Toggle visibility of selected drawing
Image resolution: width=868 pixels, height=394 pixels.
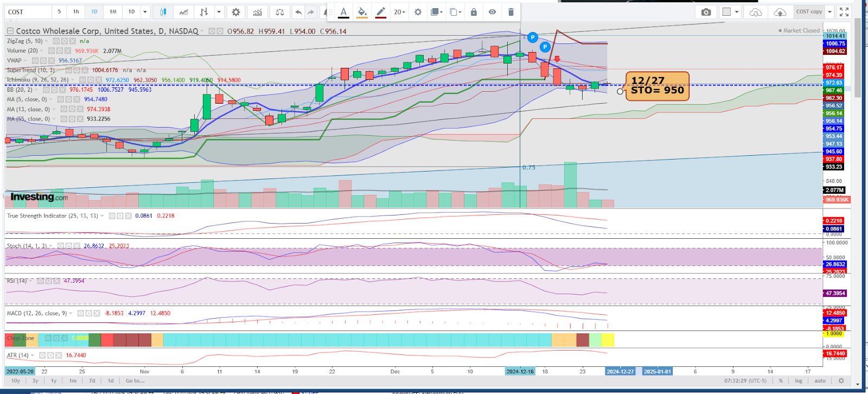click(492, 11)
